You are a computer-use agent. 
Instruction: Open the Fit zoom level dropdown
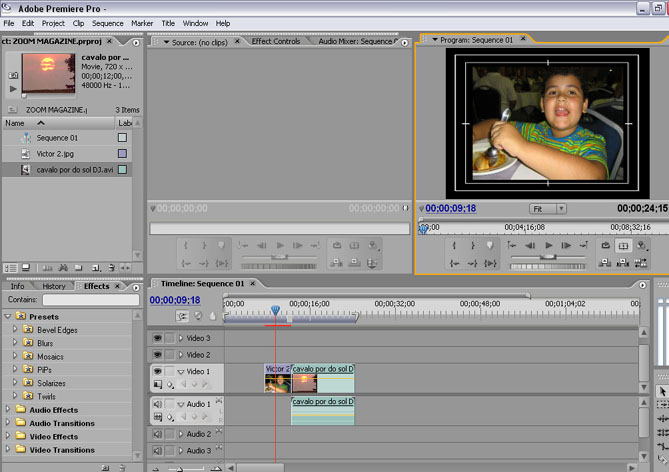[547, 209]
